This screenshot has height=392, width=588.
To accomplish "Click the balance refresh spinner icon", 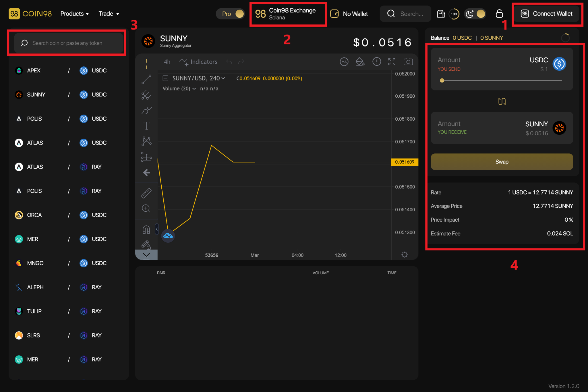I will (x=566, y=38).
